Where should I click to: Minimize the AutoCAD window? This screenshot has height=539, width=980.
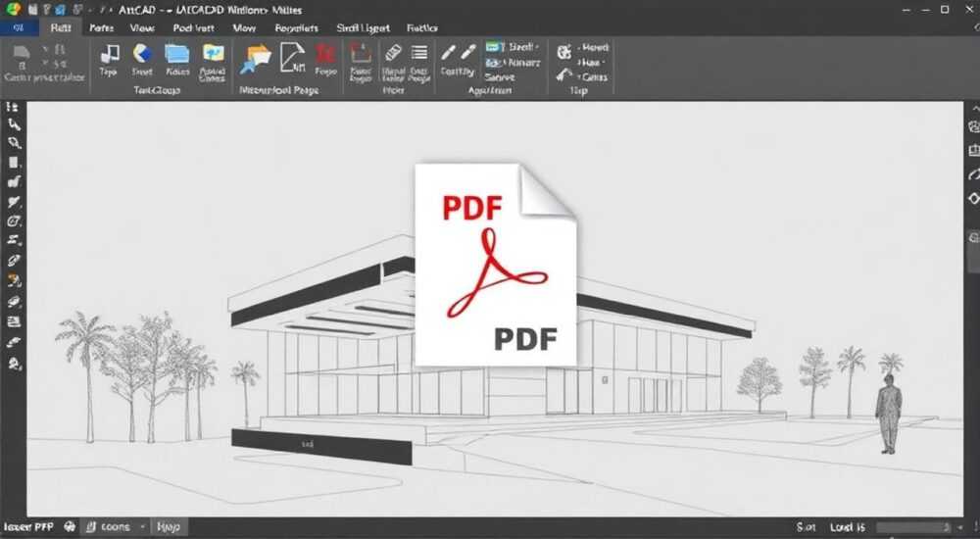click(x=926, y=10)
